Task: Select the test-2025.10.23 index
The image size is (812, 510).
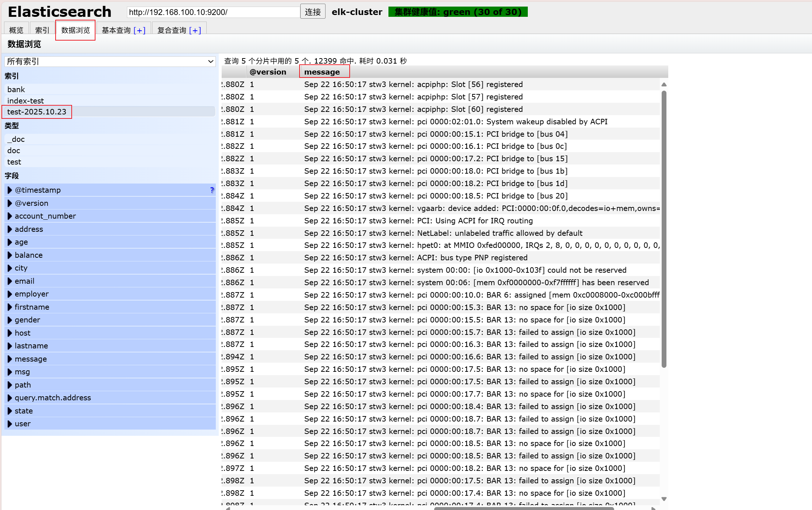Action: pyautogui.click(x=37, y=112)
